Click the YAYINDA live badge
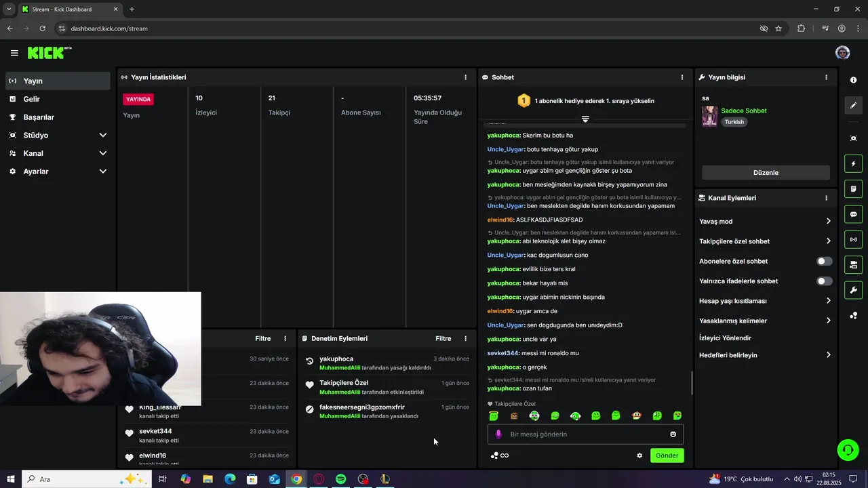The image size is (868, 488). coord(138,99)
